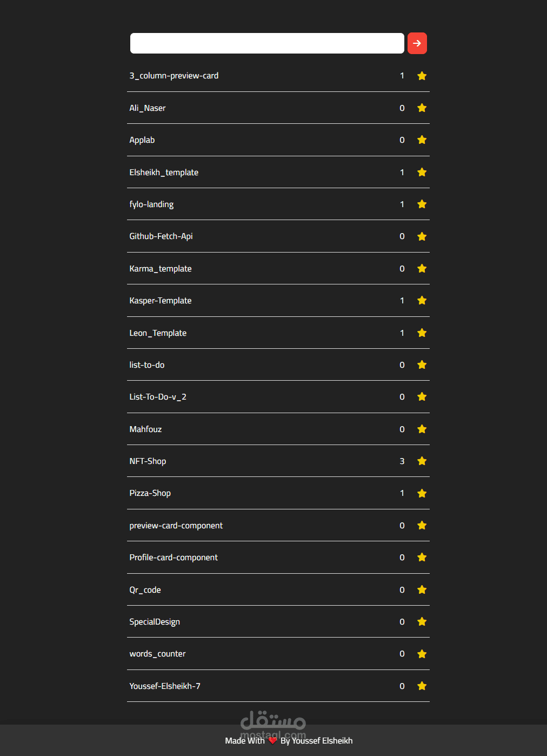The height and width of the screenshot is (756, 547).
Task: Click the star next to Qr_code
Action: (422, 590)
